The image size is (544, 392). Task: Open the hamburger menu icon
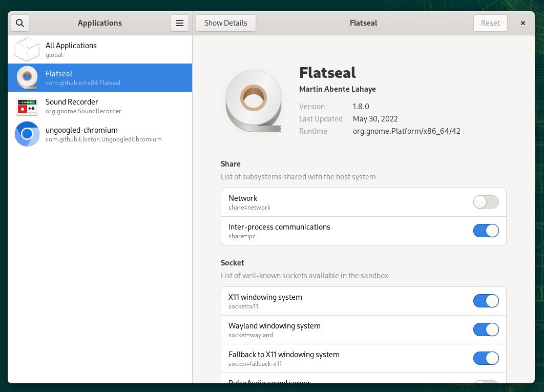pos(179,23)
